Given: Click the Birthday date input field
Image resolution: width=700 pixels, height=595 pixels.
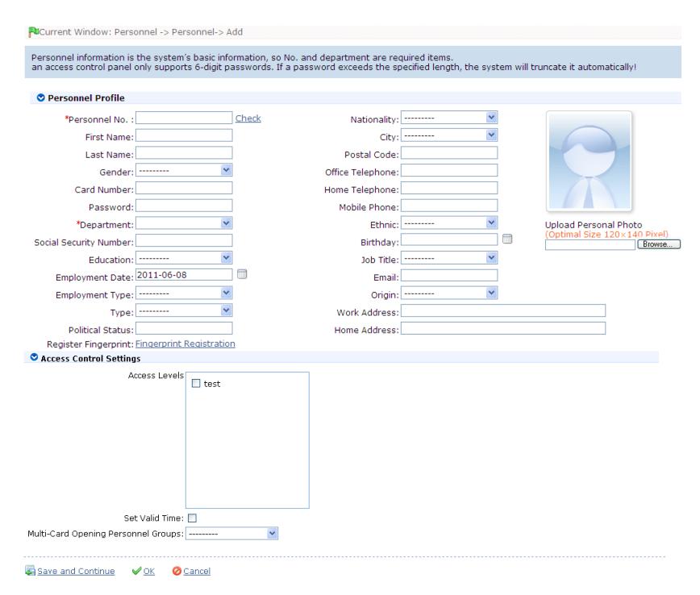Looking at the screenshot, I should (x=449, y=239).
